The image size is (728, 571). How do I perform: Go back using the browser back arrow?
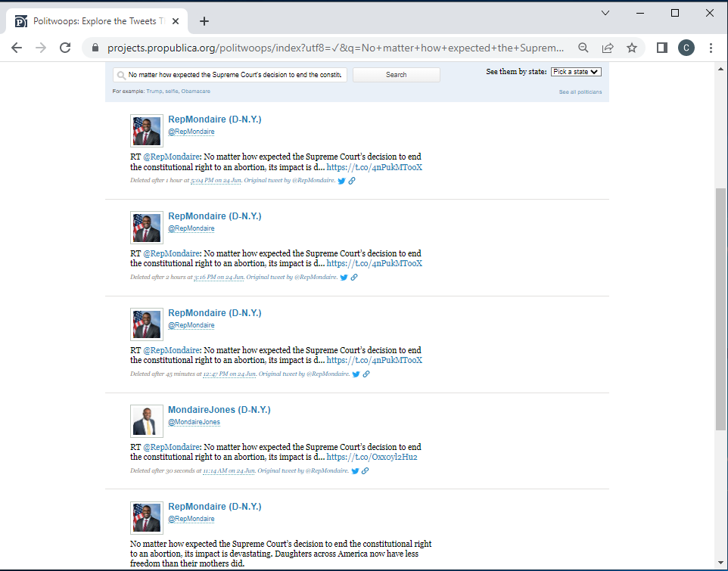[x=17, y=48]
